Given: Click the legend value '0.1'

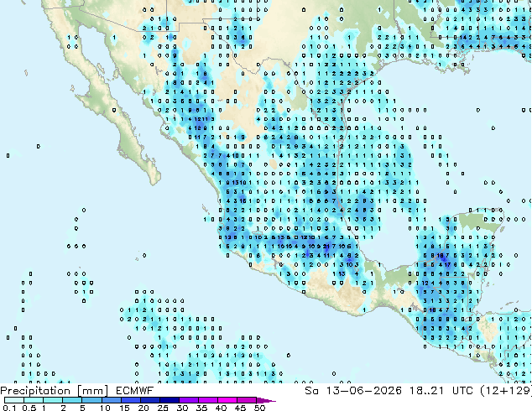Looking at the screenshot, I should 9,408.
